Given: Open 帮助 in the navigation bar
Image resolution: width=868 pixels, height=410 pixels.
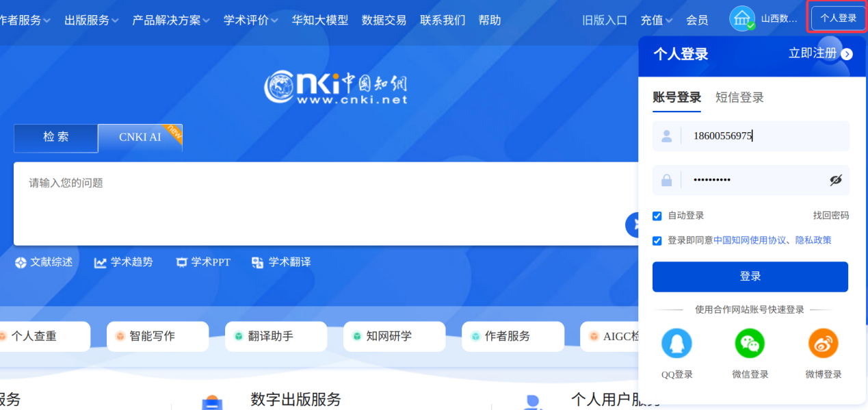Looking at the screenshot, I should pyautogui.click(x=490, y=21).
